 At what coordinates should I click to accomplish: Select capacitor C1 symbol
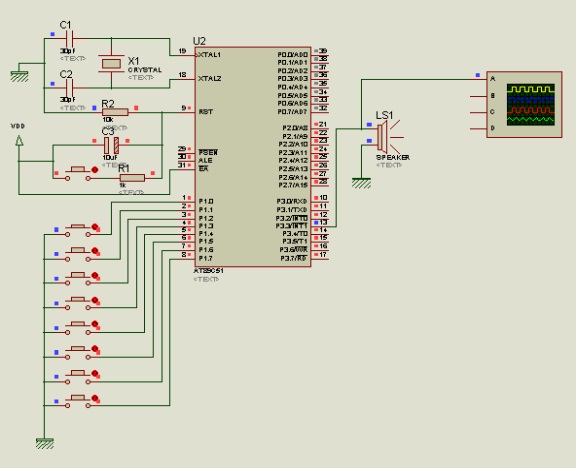pyautogui.click(x=70, y=37)
